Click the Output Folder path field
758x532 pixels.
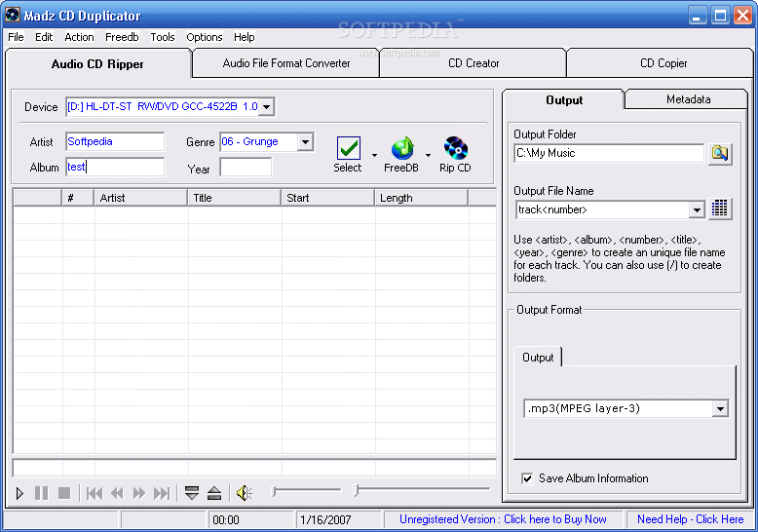(x=609, y=153)
